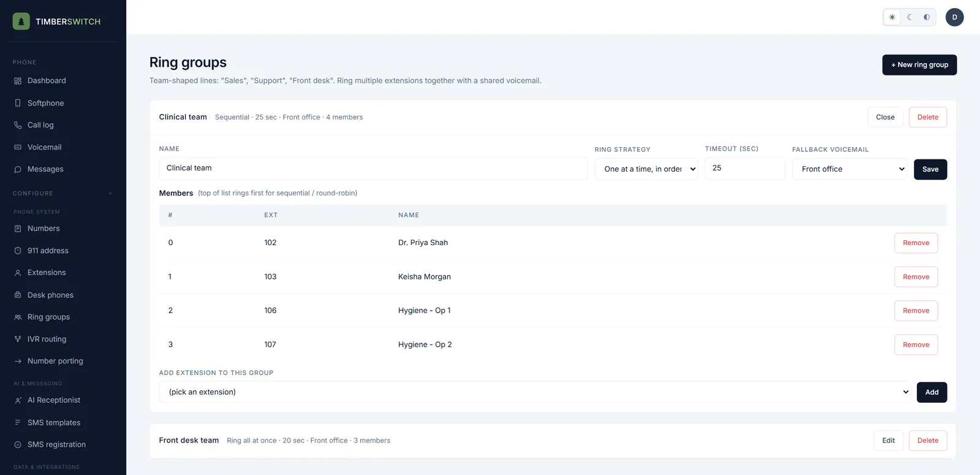This screenshot has height=475, width=980.
Task: Open Voicemail using its sidebar icon
Action: (x=18, y=147)
